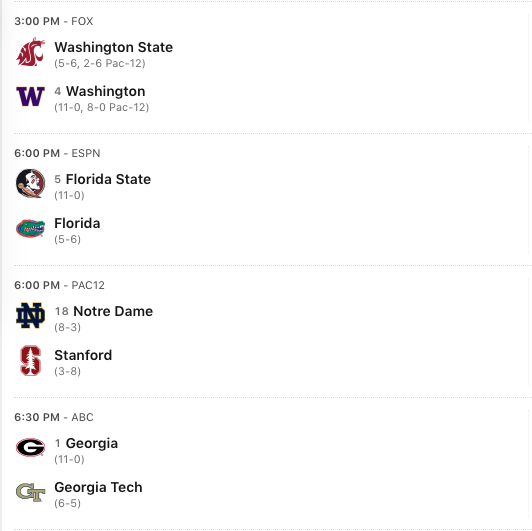Select the Florida team name
Image resolution: width=532 pixels, height=531 pixels.
pos(77,223)
